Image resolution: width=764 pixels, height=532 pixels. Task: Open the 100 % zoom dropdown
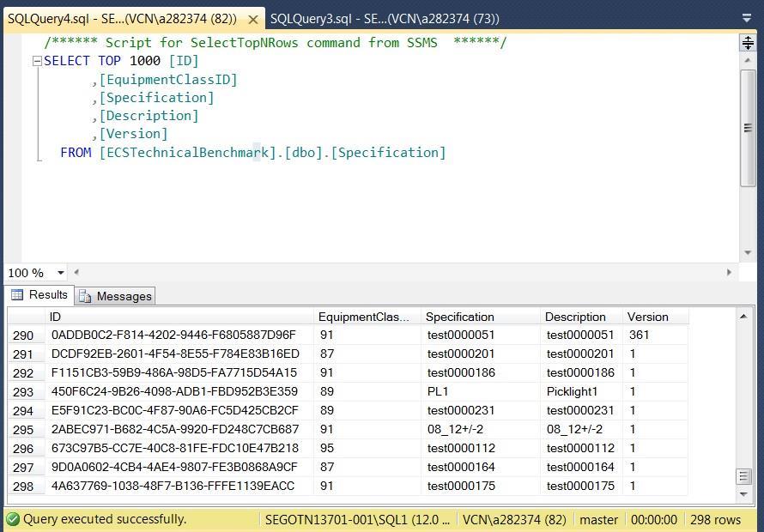[x=61, y=273]
